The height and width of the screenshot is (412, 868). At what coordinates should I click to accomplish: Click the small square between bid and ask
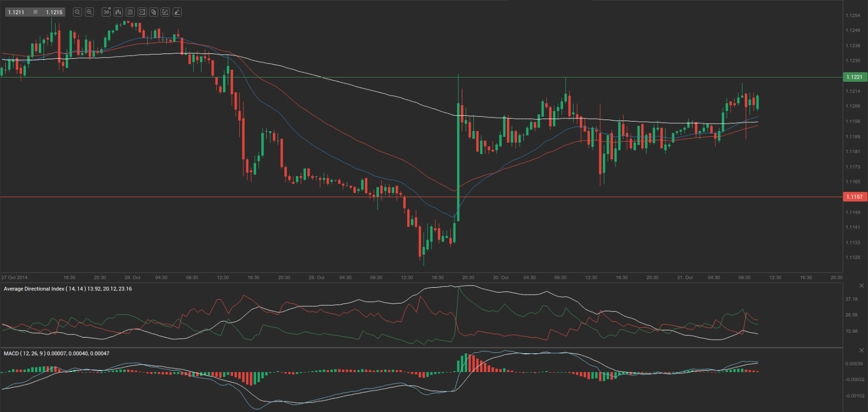point(35,12)
